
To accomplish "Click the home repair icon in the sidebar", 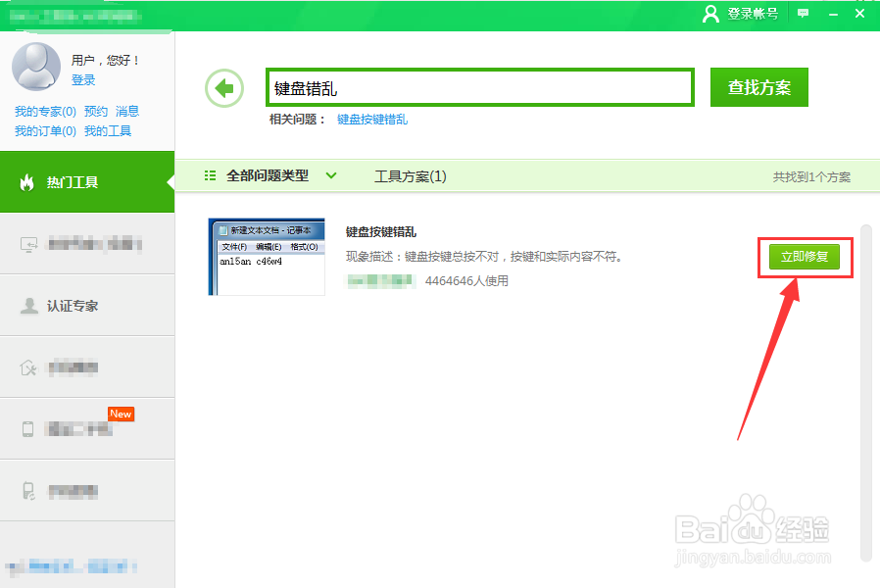I will 26,367.
